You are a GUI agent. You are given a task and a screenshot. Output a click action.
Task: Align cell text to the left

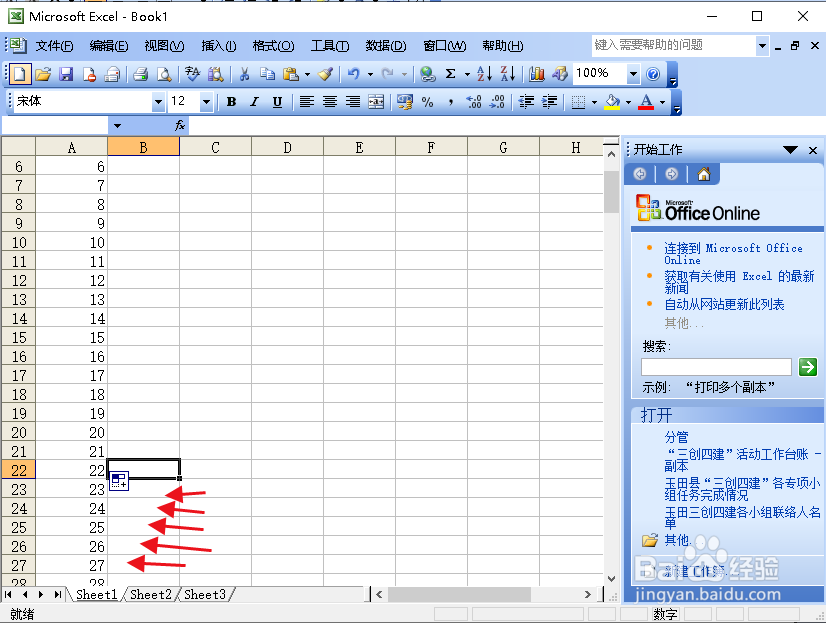tap(307, 102)
